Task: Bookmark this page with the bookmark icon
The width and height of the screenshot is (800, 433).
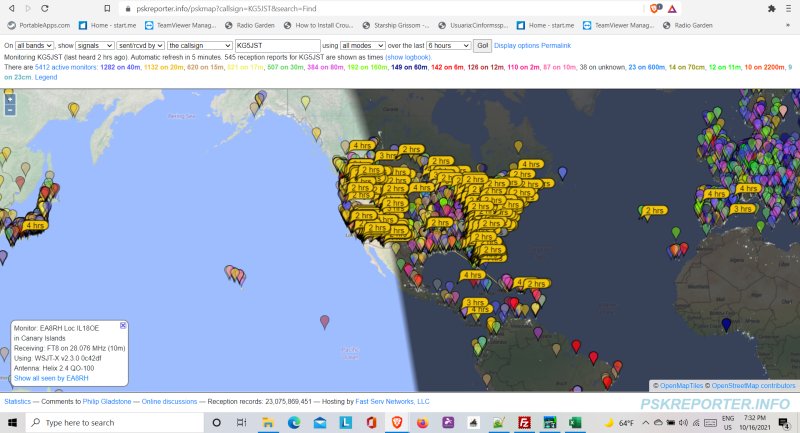Action: [107, 9]
